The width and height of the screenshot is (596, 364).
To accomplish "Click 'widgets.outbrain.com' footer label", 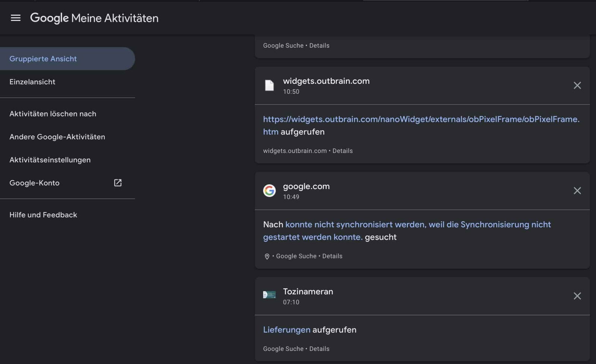I will tap(295, 151).
